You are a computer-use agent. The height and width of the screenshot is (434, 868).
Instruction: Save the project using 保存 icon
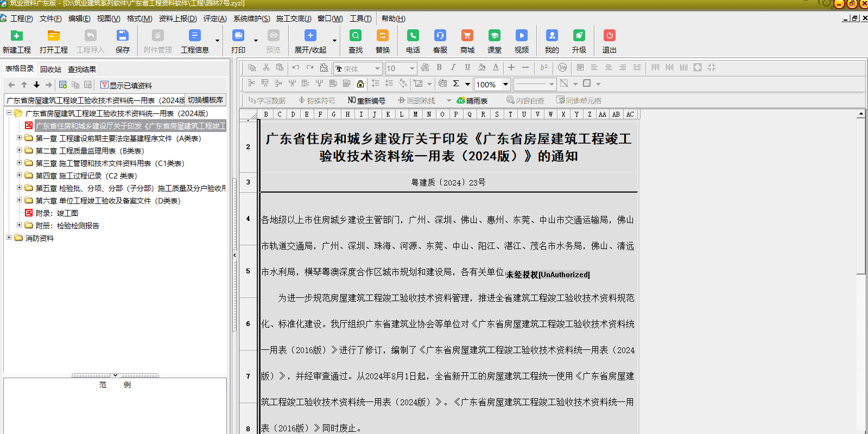122,41
